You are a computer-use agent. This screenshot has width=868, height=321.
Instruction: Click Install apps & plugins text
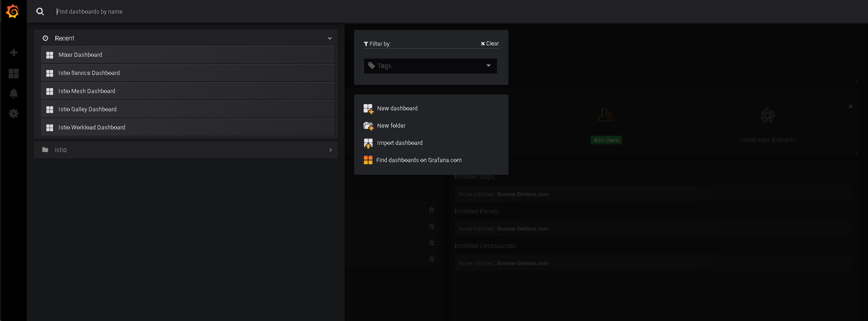[768, 140]
